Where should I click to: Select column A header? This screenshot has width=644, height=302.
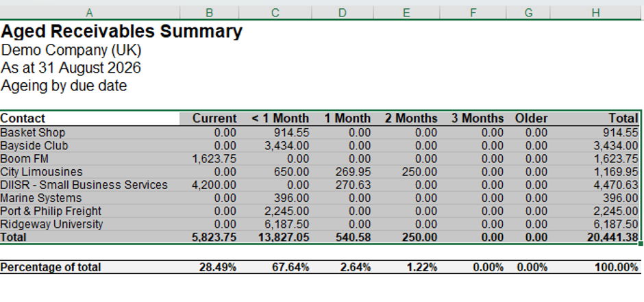point(90,13)
